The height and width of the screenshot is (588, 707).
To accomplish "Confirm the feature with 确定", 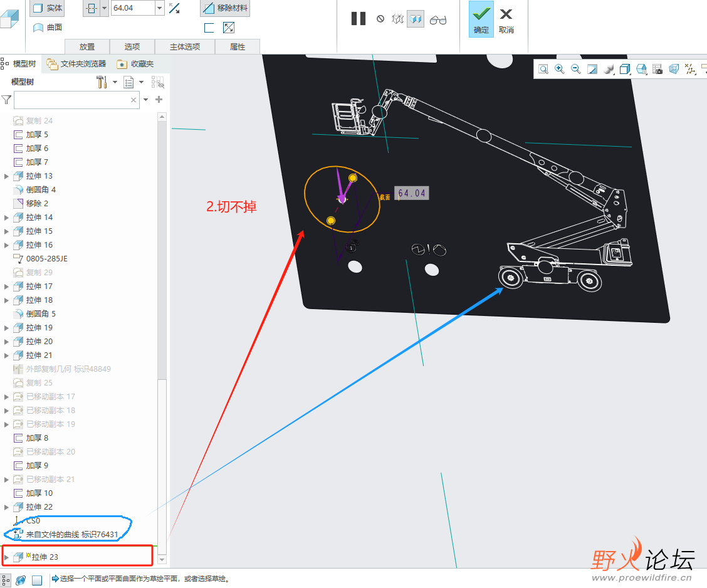I will point(481,19).
